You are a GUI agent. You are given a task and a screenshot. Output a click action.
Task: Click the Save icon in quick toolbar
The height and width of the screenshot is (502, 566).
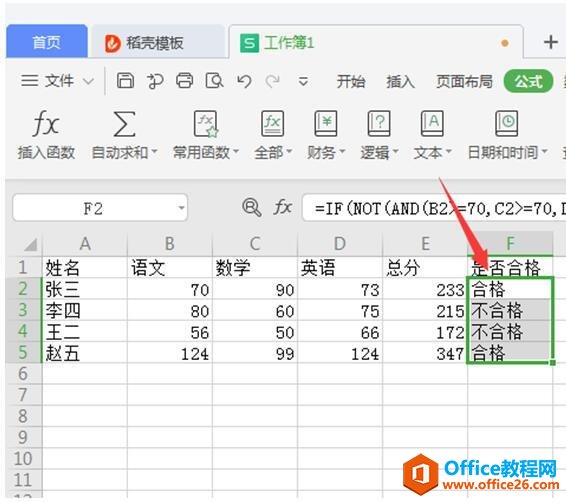[125, 80]
